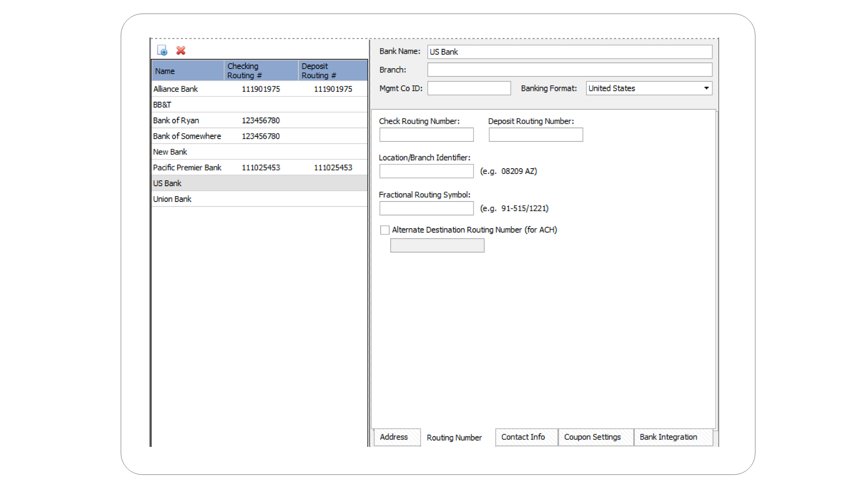868x488 pixels.
Task: Open the Bank Integration tab
Action: point(668,437)
